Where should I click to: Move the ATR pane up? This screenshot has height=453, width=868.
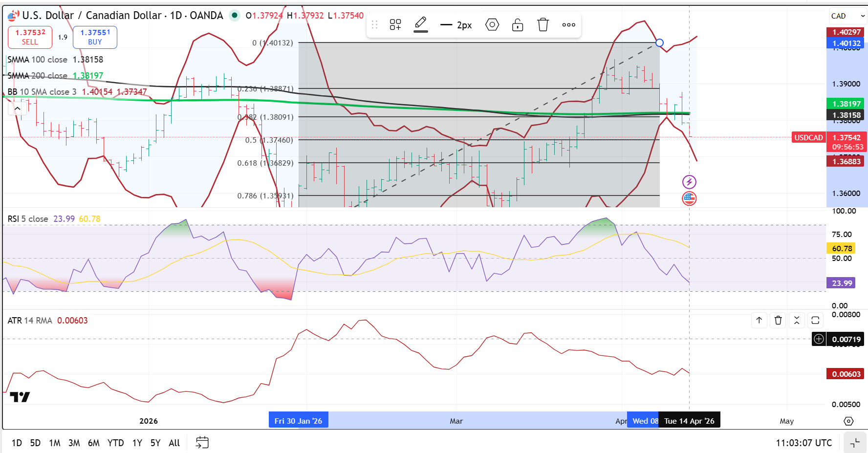(x=759, y=320)
